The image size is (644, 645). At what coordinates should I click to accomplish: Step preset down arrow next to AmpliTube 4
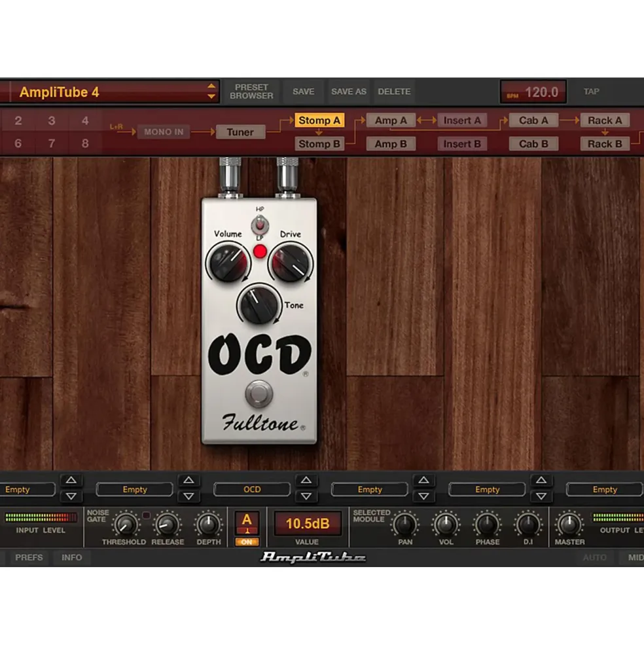pyautogui.click(x=211, y=97)
